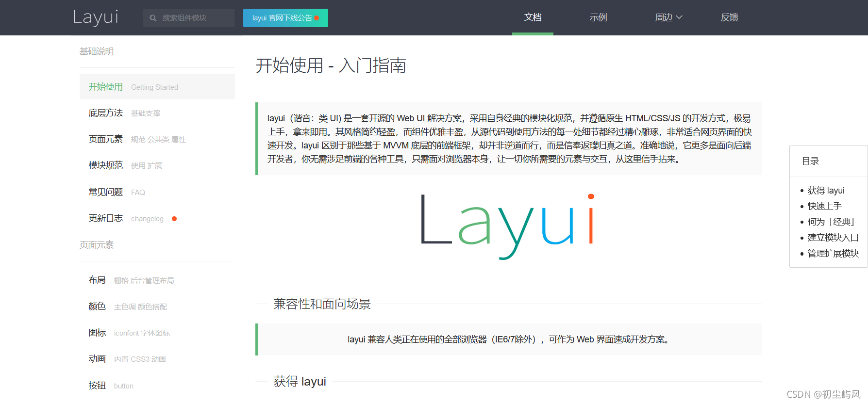Select 开始使用 Getting Started in sidebar
Screen dimensions: 868x403
click(x=157, y=87)
